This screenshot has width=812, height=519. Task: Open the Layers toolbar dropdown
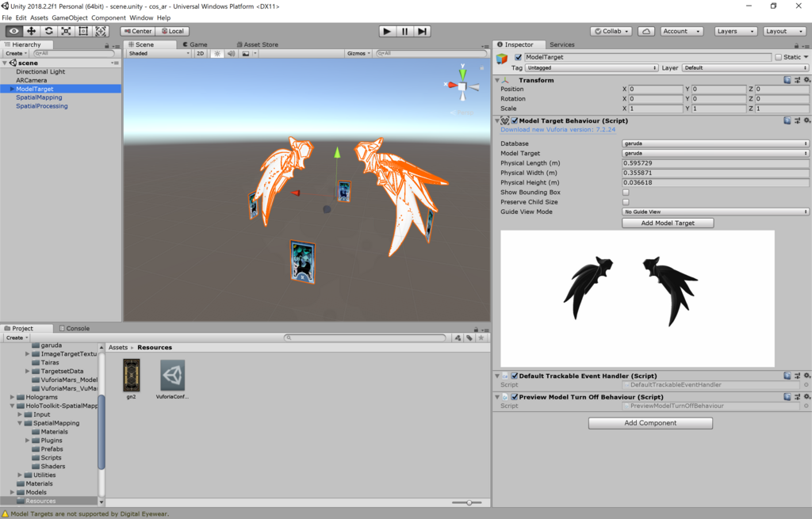(735, 31)
